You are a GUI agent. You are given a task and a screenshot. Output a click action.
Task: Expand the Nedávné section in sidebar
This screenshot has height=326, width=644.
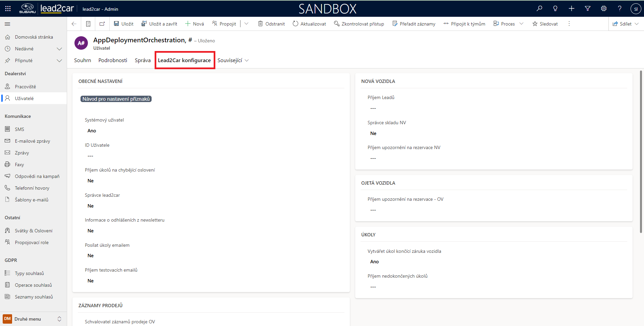[x=59, y=49]
